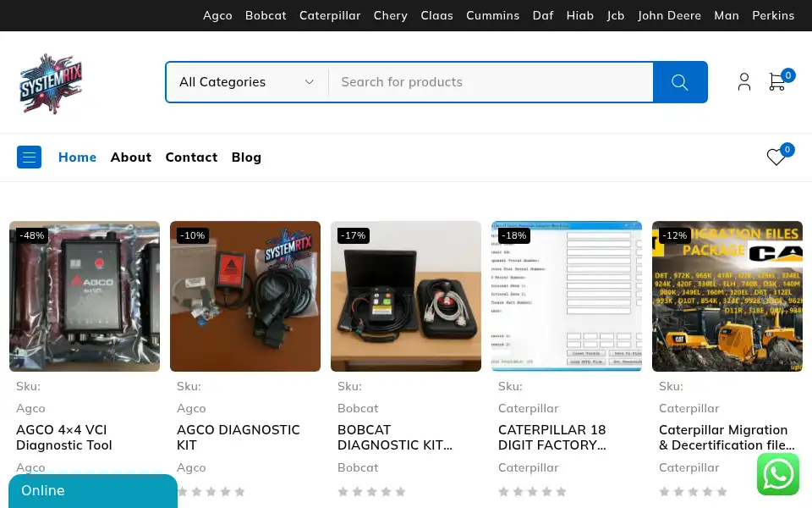Open the Blog page
Viewport: 812px width, 508px height.
246,157
